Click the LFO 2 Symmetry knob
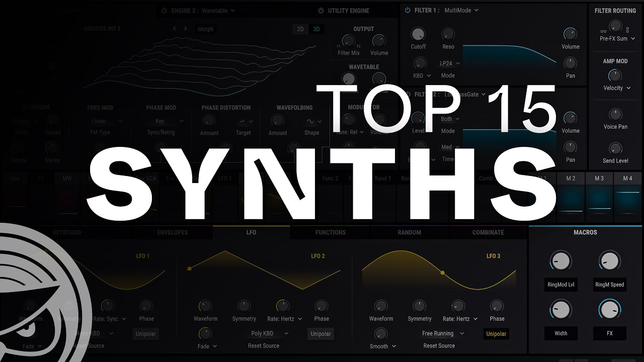 (244, 306)
